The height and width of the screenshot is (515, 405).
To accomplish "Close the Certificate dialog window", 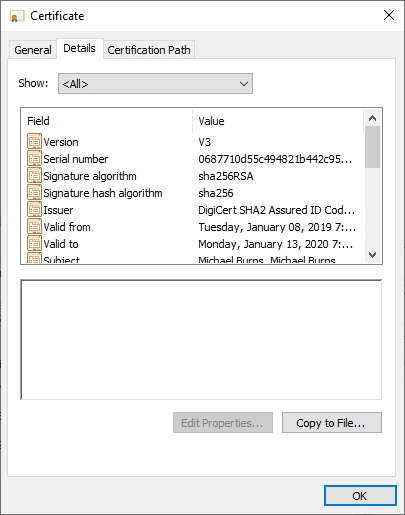I will point(389,15).
